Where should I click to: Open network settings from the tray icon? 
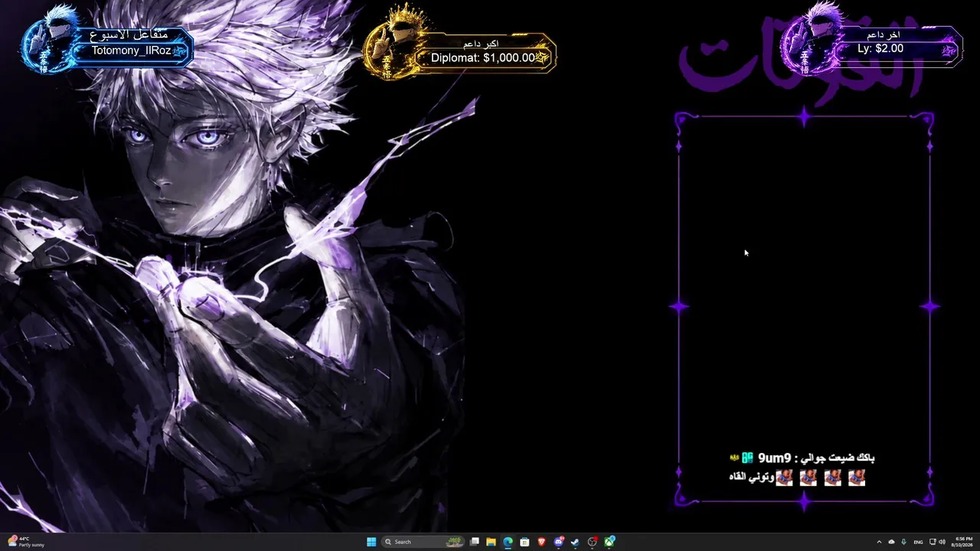(933, 542)
